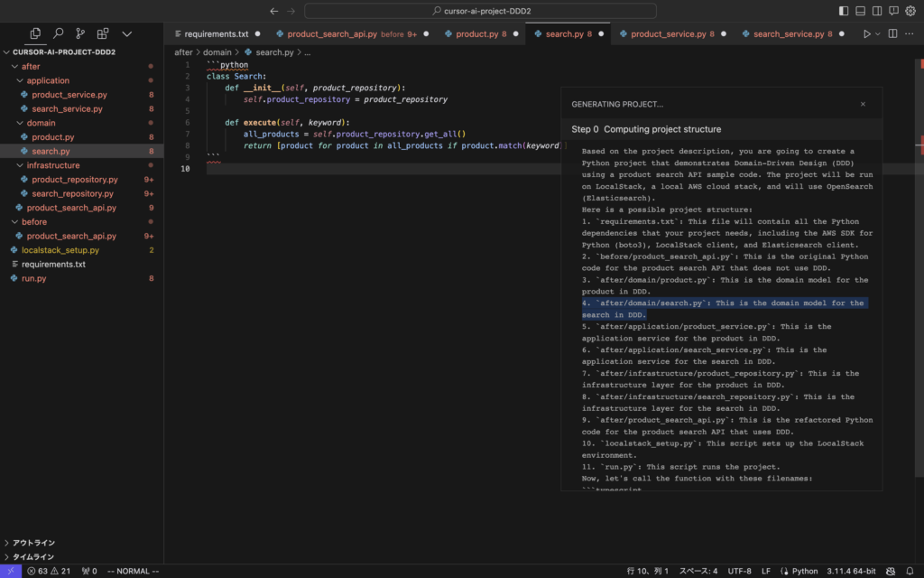Image resolution: width=924 pixels, height=578 pixels.
Task: Change indentation via スペース: 4
Action: (698, 571)
